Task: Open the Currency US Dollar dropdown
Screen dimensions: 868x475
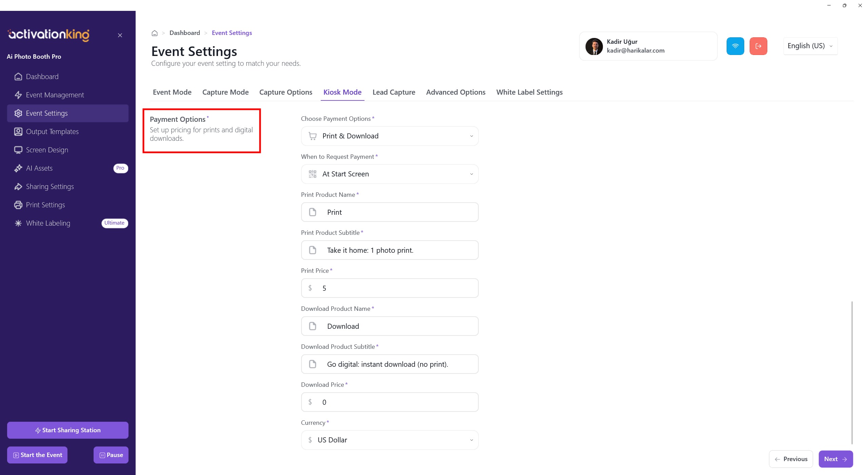Action: 390,440
